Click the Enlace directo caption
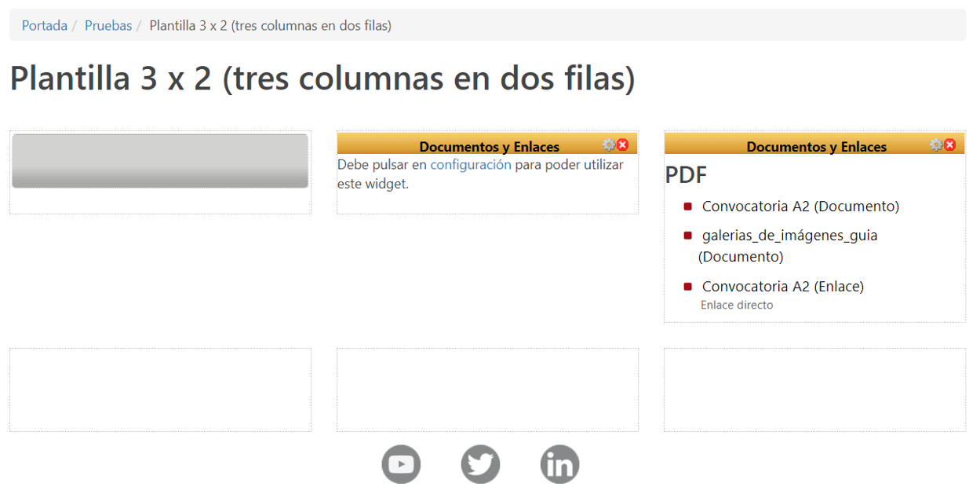Screen dimensions: 980x494 (737, 306)
